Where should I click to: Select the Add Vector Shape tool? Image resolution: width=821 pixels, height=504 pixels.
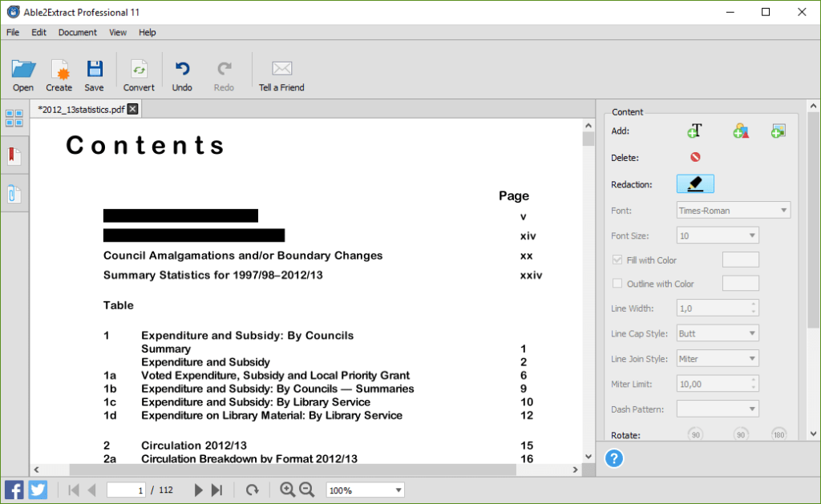coord(738,130)
